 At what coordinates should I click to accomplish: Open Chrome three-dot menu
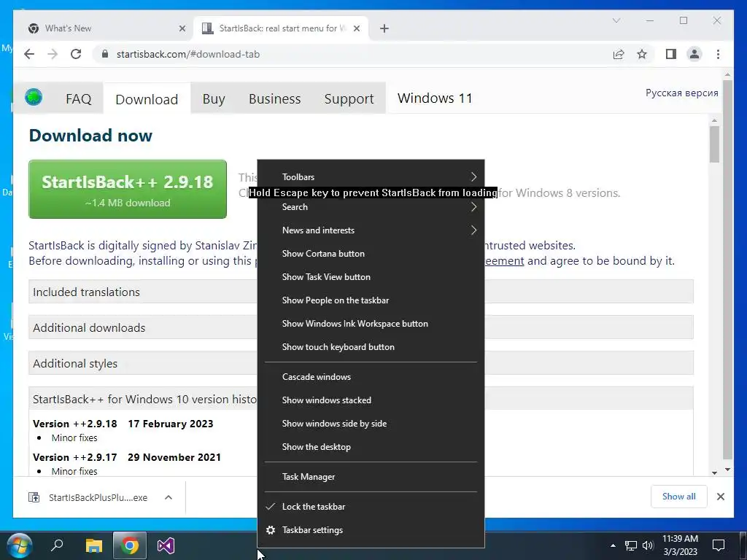(x=718, y=54)
